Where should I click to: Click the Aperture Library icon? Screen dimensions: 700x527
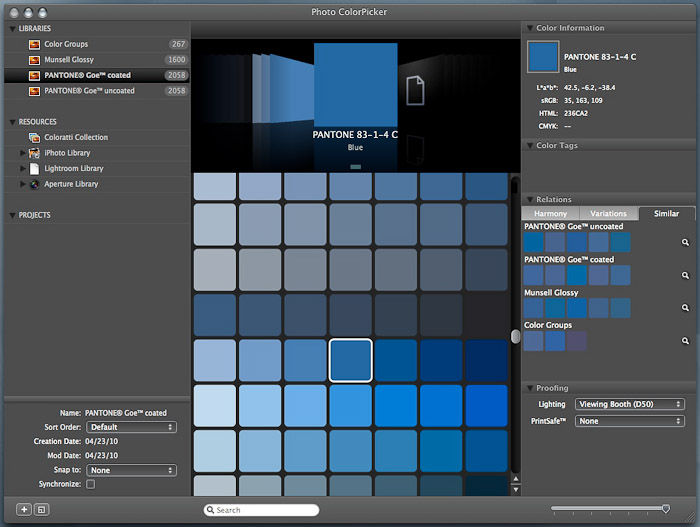click(34, 184)
